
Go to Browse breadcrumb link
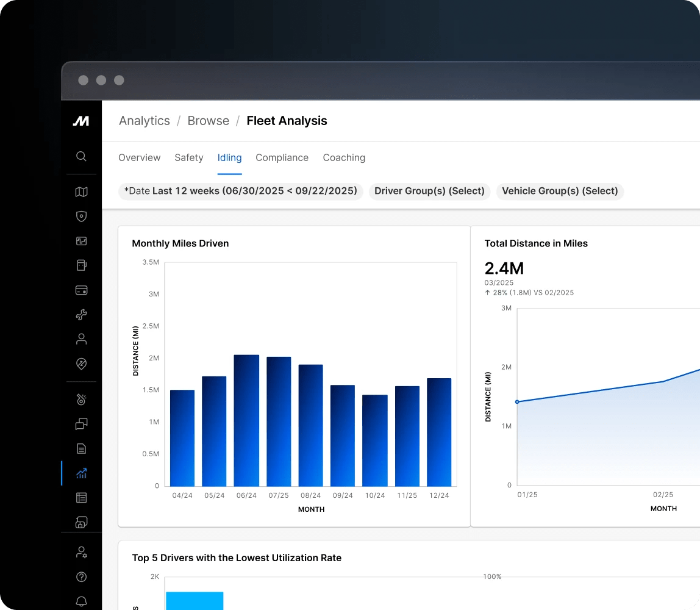[208, 121]
